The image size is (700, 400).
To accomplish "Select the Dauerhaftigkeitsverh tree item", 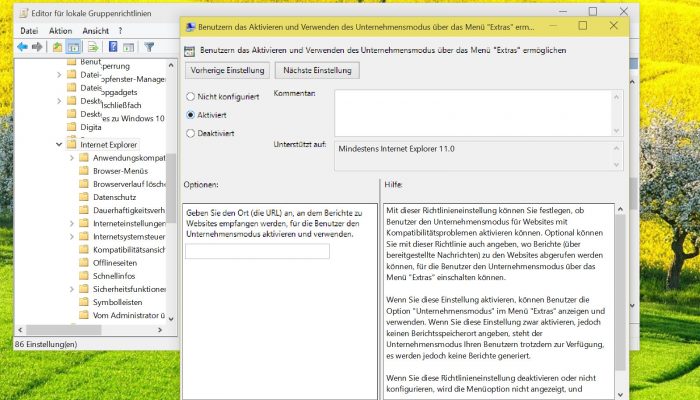I will pos(129,210).
